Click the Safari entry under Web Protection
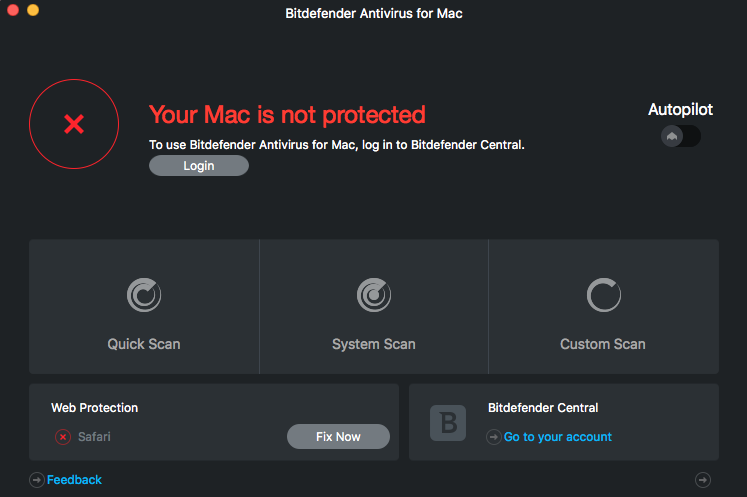Viewport: 747px width, 497px height. [x=94, y=437]
